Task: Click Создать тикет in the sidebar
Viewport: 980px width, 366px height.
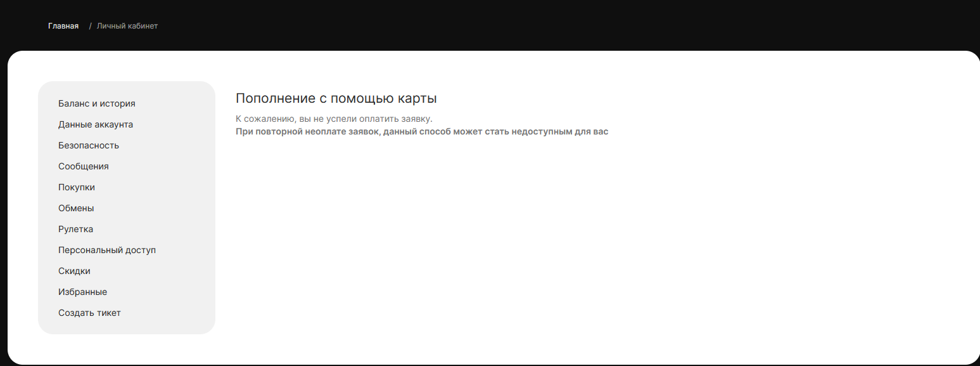Action: (89, 313)
